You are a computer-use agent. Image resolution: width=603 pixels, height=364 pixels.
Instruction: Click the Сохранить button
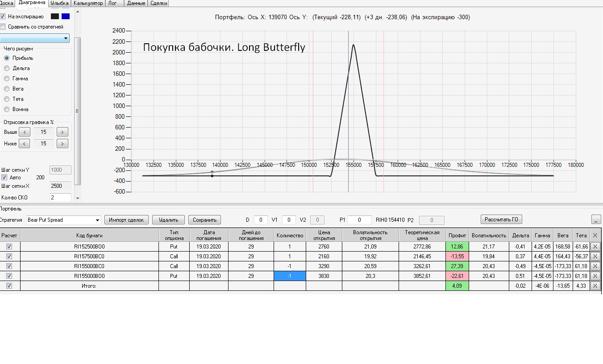[204, 219]
